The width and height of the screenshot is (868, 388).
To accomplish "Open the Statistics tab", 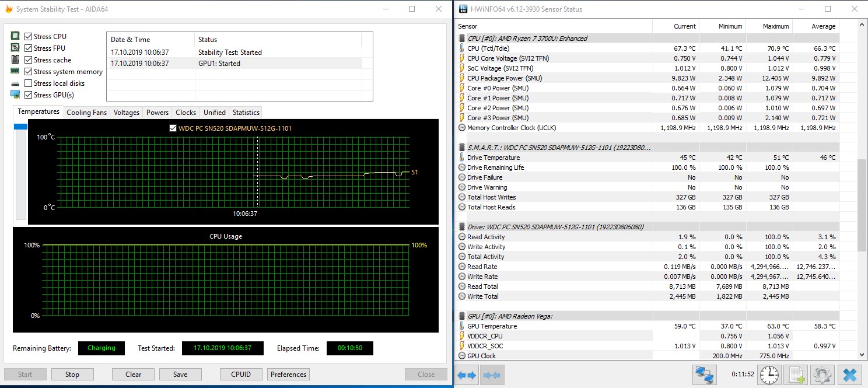I will tap(246, 113).
